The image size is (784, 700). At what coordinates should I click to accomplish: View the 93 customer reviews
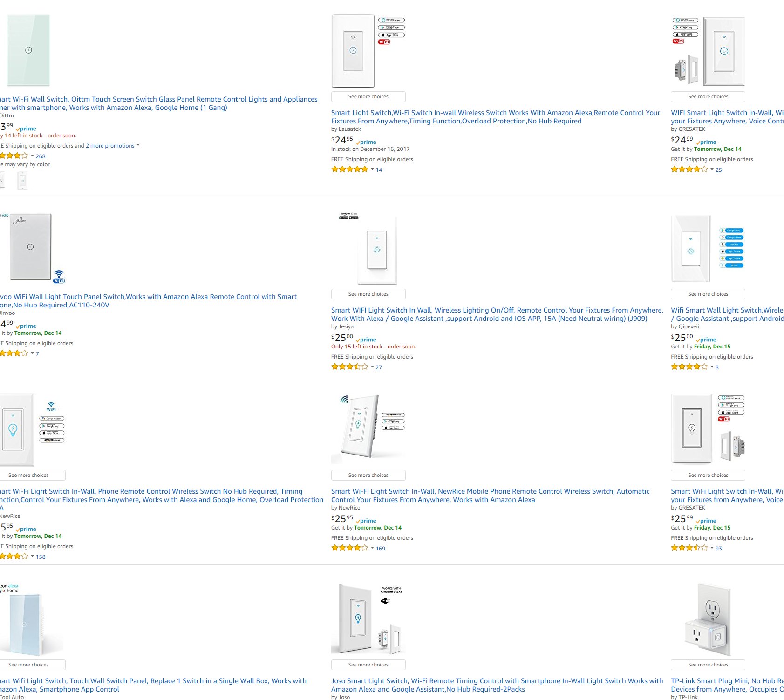pyautogui.click(x=719, y=549)
